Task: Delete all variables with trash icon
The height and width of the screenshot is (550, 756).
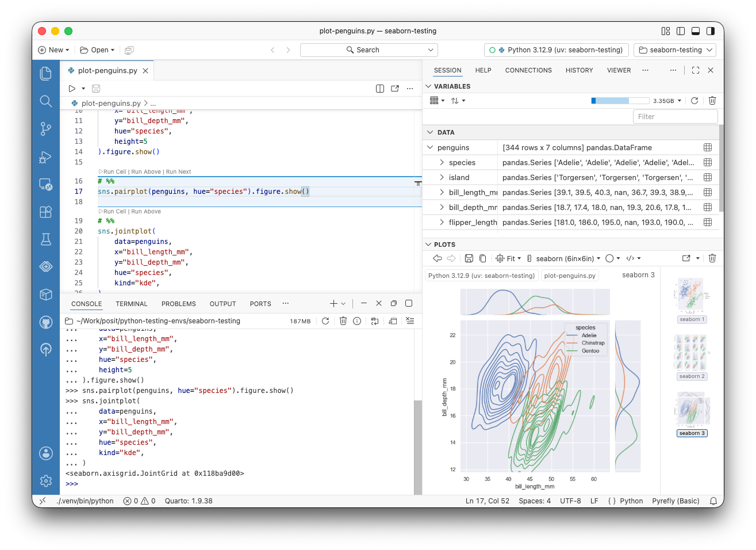Action: (712, 101)
